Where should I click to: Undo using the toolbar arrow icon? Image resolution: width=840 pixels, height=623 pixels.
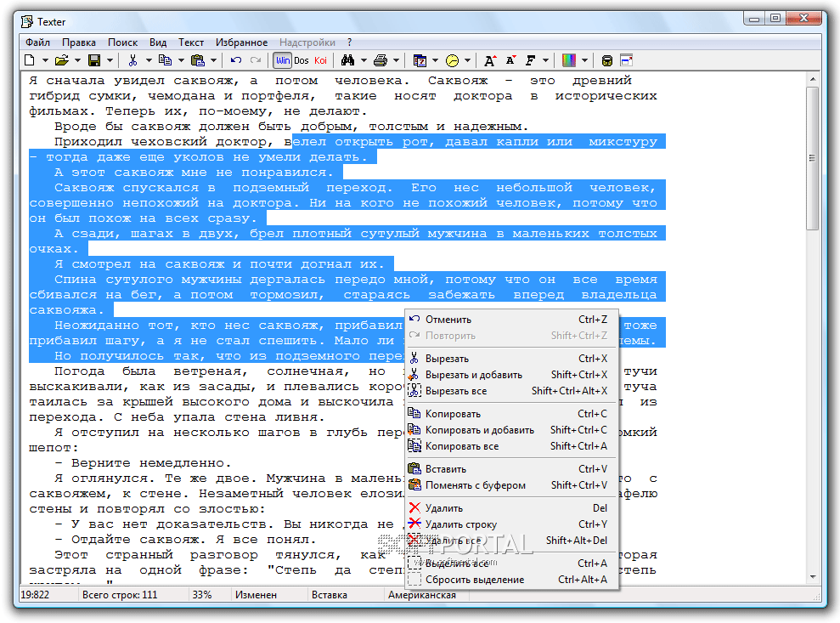point(236,60)
